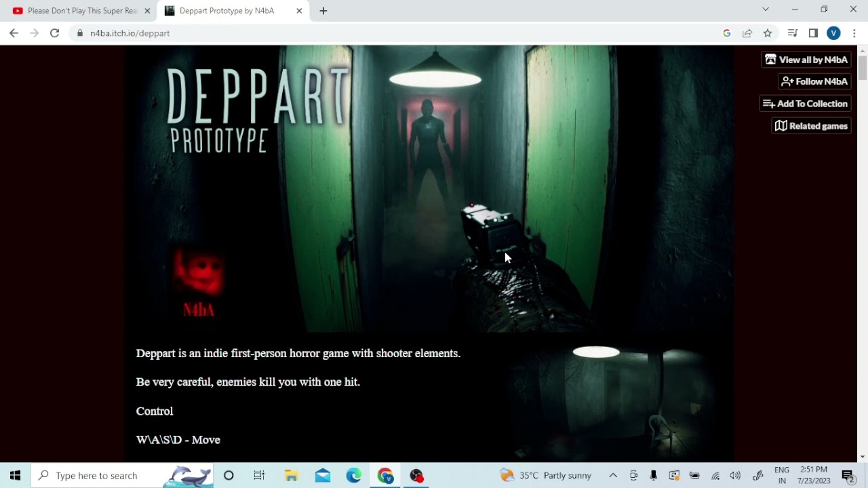The width and height of the screenshot is (868, 488).
Task: View site info lock icon
Action: click(x=79, y=33)
